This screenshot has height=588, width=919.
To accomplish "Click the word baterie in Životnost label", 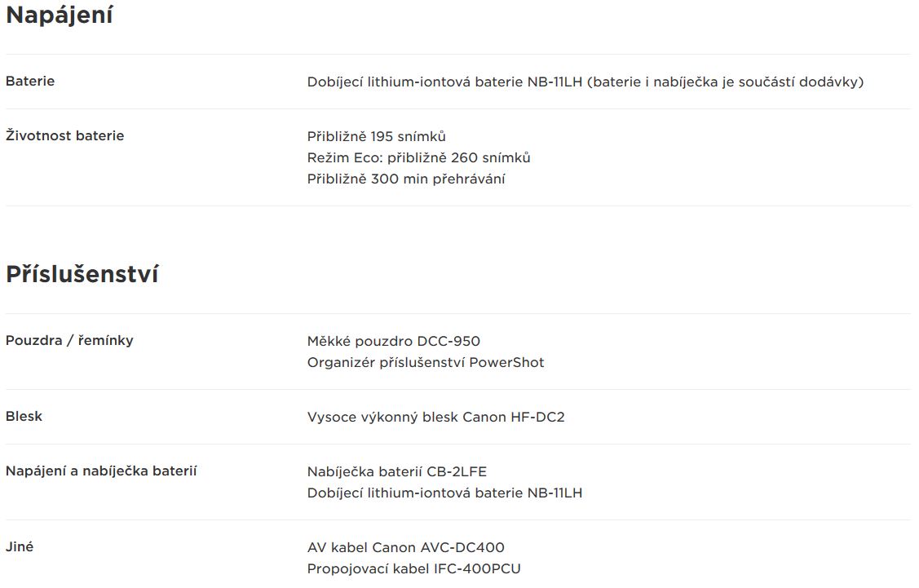I will point(99,135).
